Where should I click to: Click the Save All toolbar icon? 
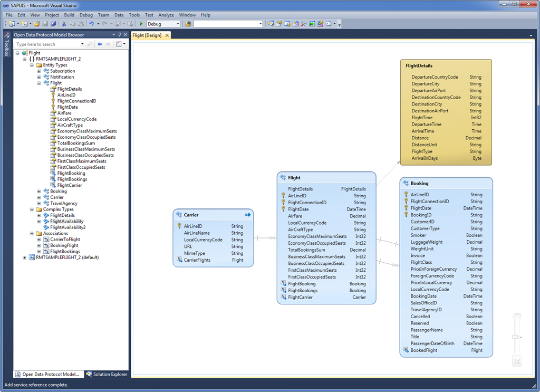[53, 24]
